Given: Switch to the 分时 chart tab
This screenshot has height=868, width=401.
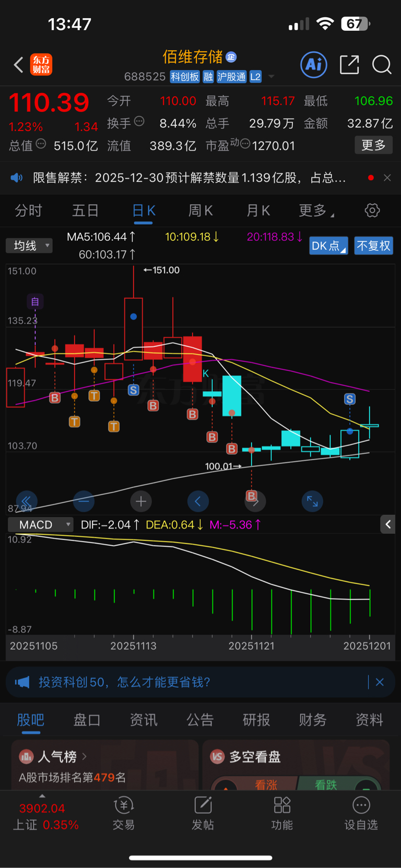Looking at the screenshot, I should pos(28,210).
